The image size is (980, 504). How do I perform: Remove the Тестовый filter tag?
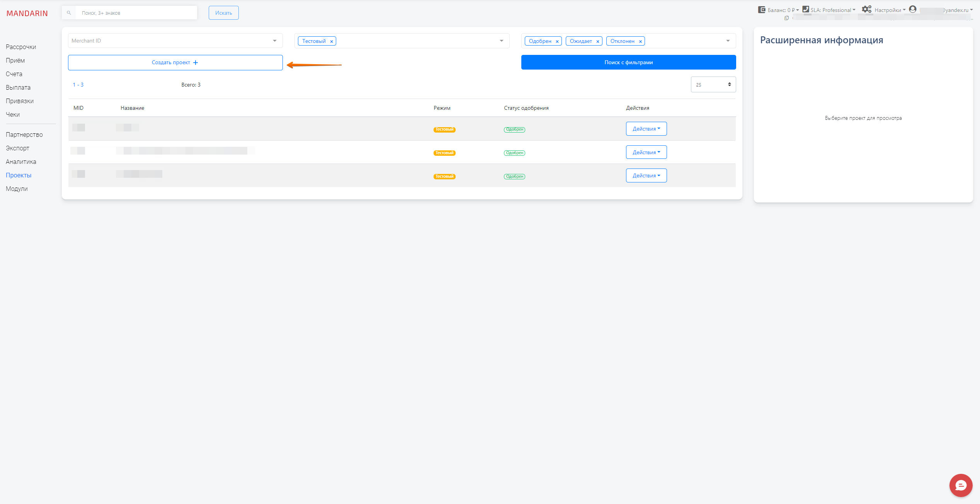coord(332,41)
